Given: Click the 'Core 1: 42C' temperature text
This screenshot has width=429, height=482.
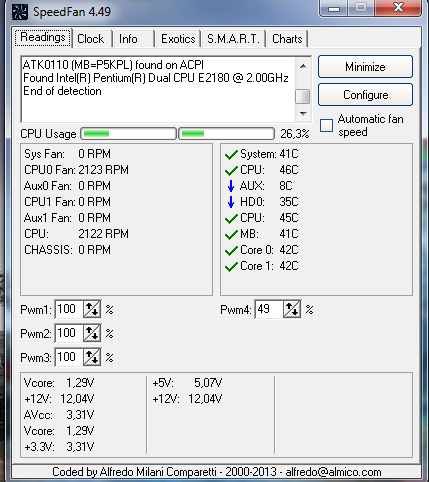Looking at the screenshot, I should pos(269,266).
